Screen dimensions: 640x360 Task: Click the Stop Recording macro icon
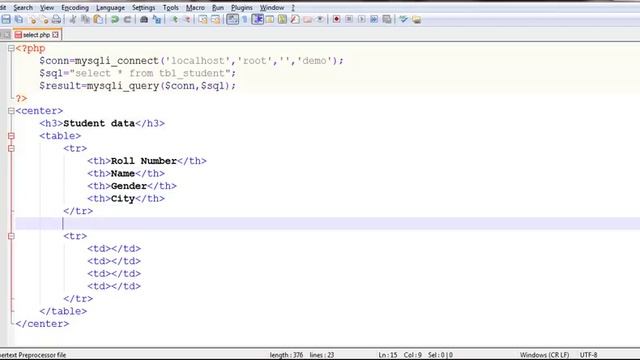click(x=349, y=19)
